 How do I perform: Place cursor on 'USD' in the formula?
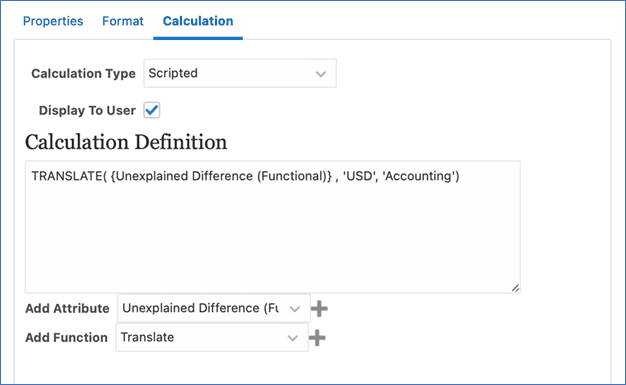pyautogui.click(x=359, y=176)
